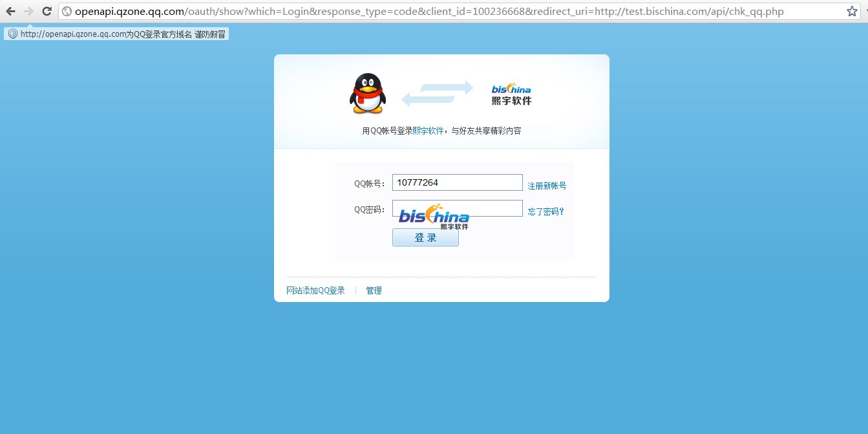868x434 pixels.
Task: Go back using the browser back arrow
Action: pos(10,11)
